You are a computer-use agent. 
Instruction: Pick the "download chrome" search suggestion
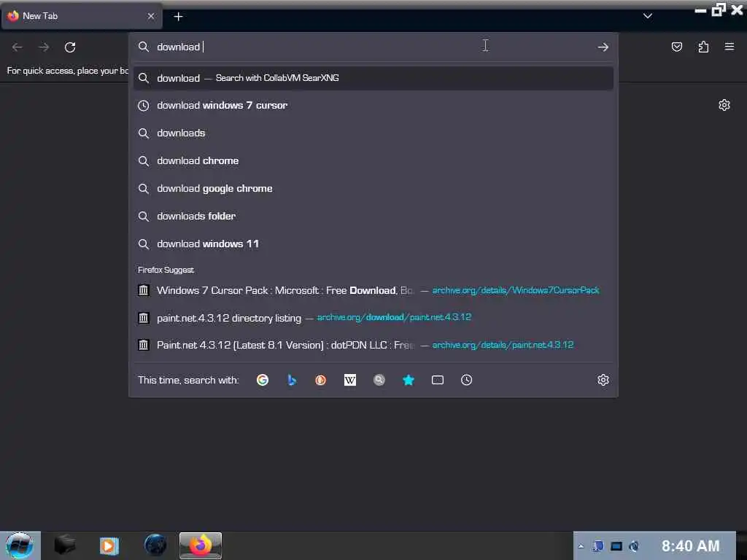(x=373, y=160)
